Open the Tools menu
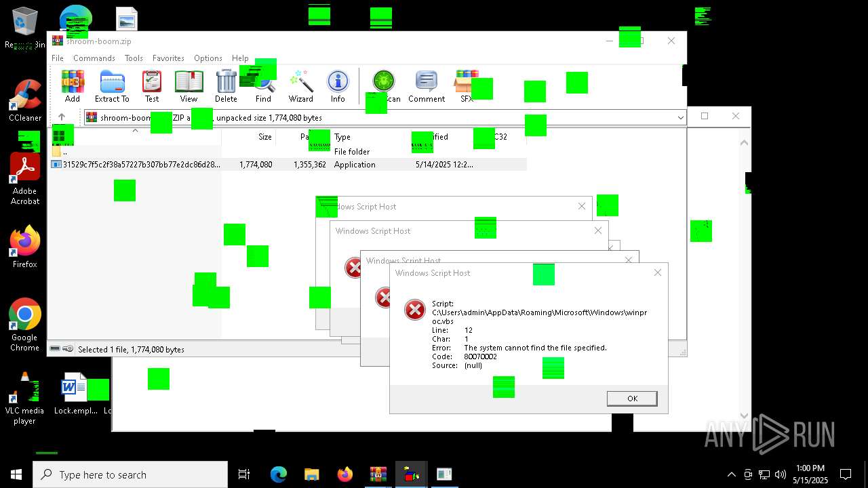This screenshot has width=868, height=488. coord(134,58)
